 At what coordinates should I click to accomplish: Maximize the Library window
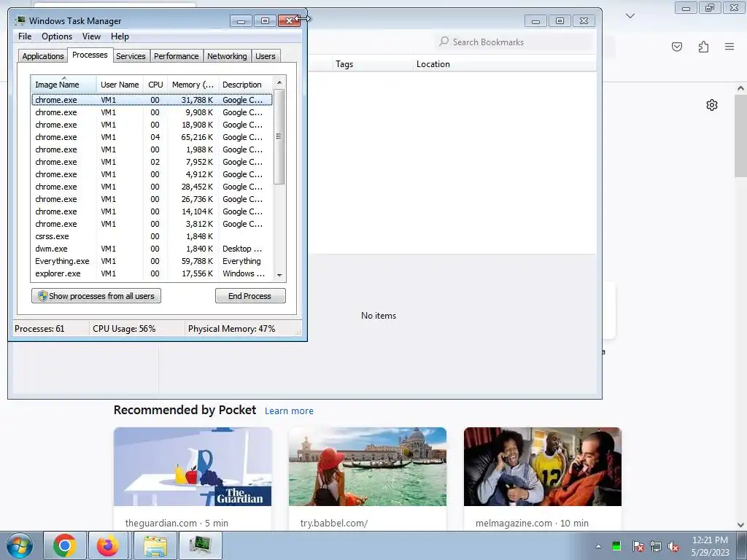click(560, 21)
